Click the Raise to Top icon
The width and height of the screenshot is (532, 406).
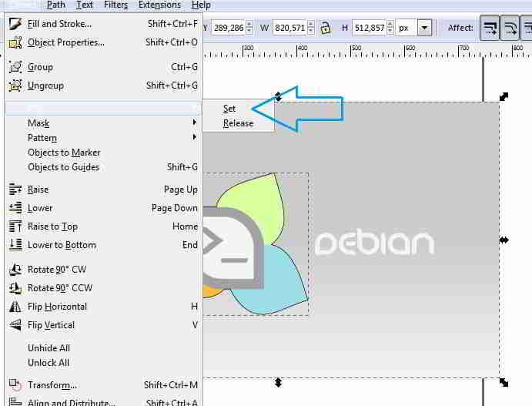15,226
